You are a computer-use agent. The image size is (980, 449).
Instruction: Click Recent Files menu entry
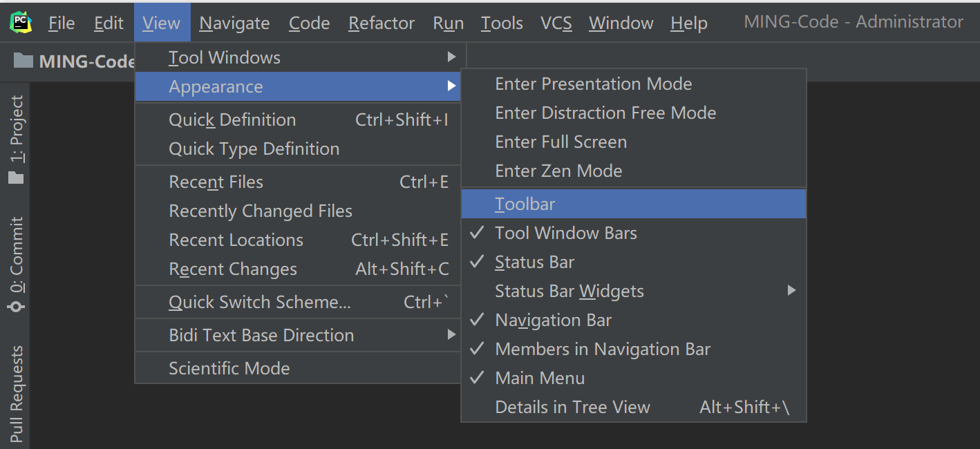point(216,182)
